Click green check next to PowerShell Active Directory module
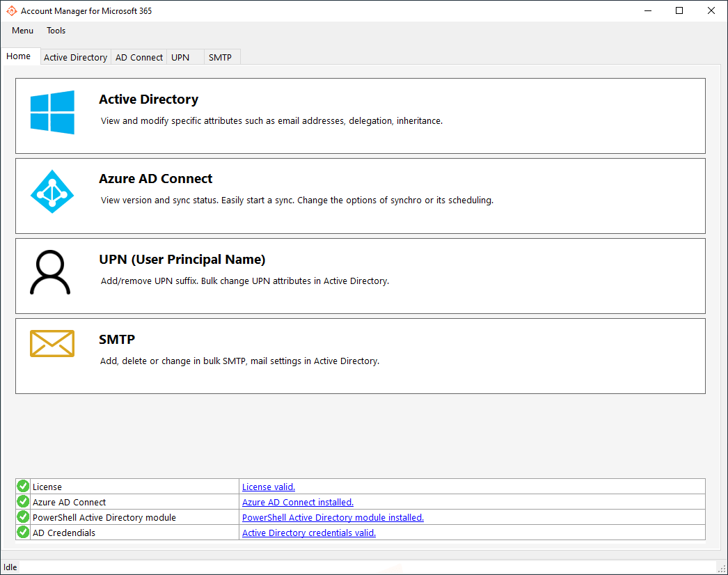The height and width of the screenshot is (575, 728). click(23, 517)
